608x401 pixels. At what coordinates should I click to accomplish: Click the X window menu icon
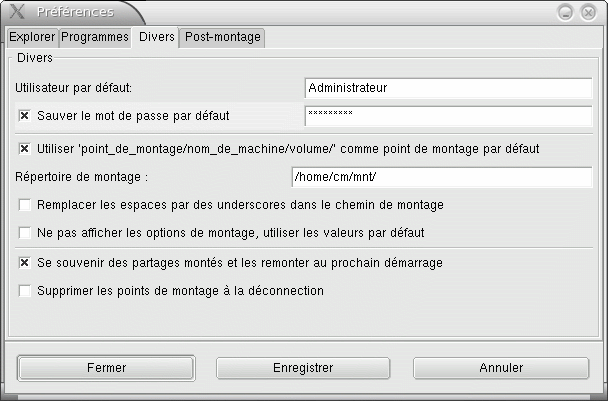tap(17, 12)
